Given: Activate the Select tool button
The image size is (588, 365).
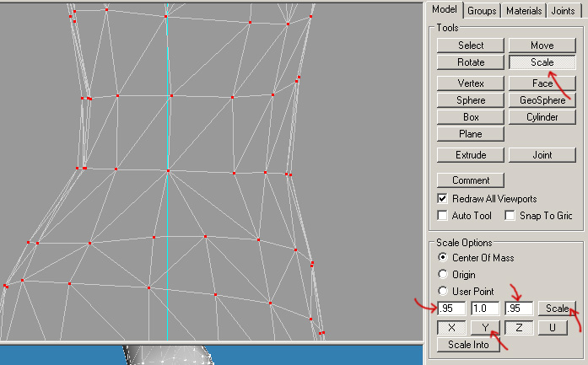Looking at the screenshot, I should (x=471, y=46).
